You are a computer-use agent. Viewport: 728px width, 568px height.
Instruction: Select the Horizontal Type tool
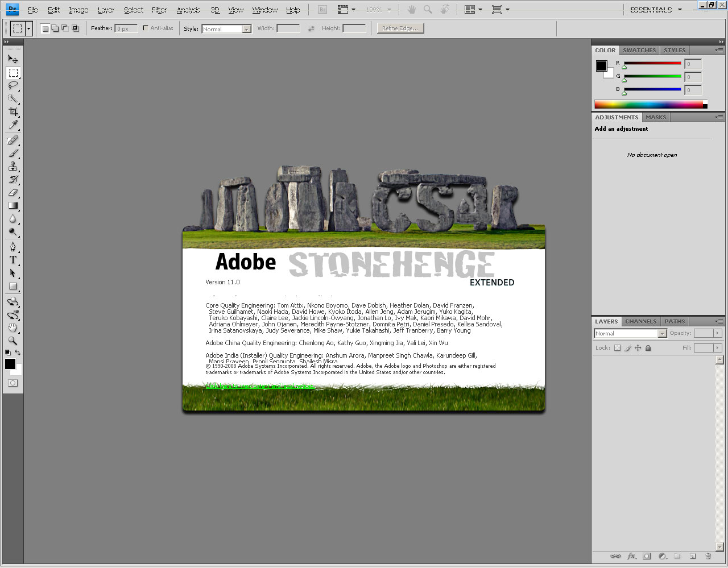(x=13, y=260)
